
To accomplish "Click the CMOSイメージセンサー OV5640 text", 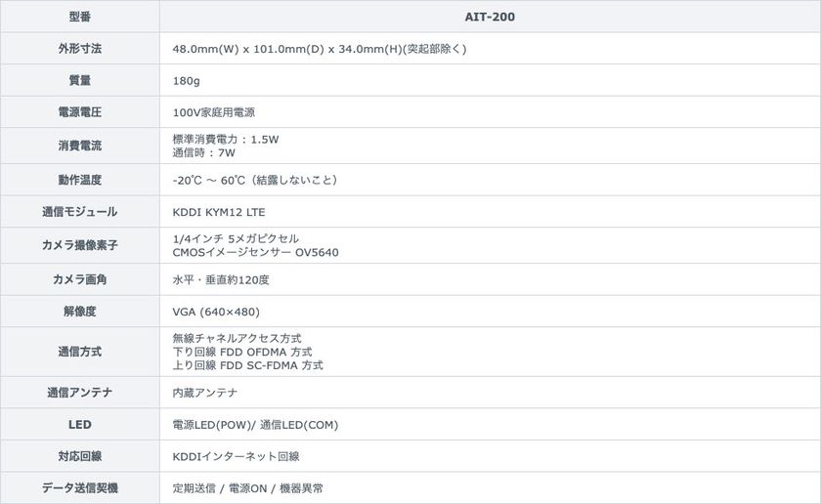I will pyautogui.click(x=255, y=252).
